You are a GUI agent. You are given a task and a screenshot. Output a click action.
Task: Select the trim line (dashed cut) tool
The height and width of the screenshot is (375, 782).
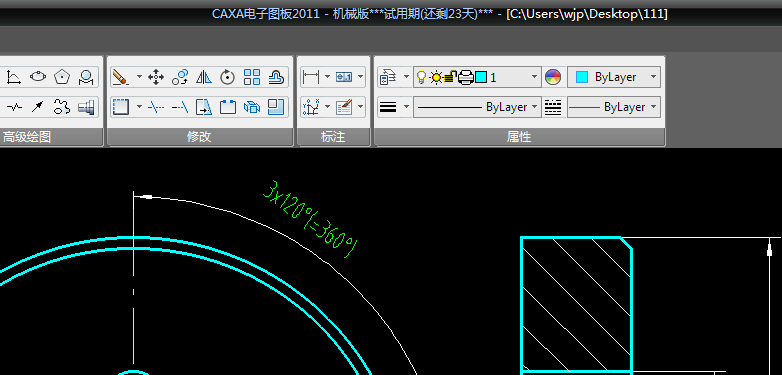click(156, 107)
